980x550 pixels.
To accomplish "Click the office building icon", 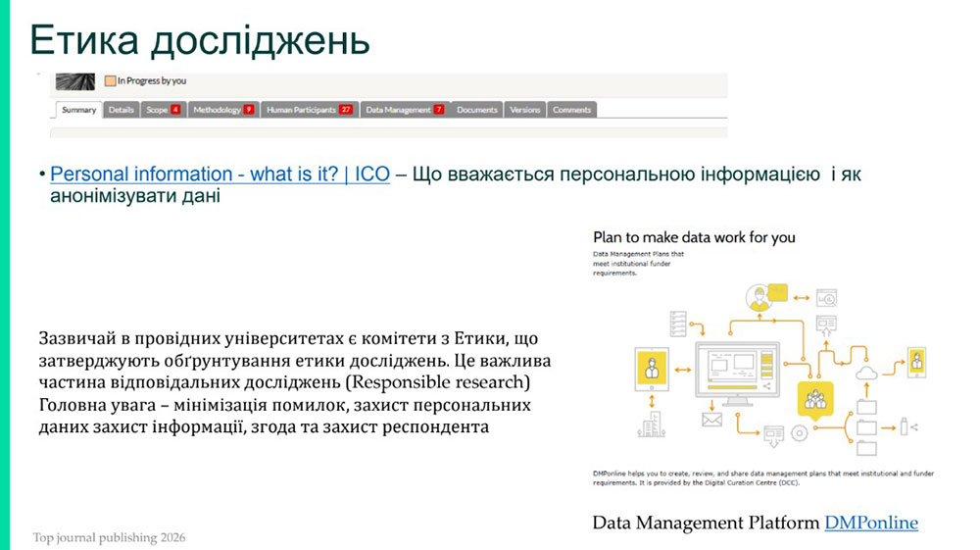I will point(649,426).
